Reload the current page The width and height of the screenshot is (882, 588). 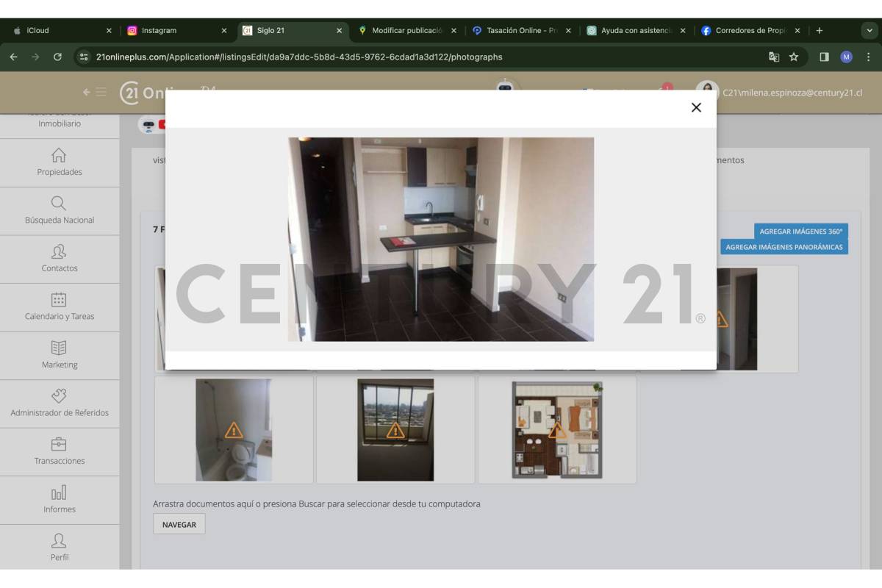tap(57, 57)
